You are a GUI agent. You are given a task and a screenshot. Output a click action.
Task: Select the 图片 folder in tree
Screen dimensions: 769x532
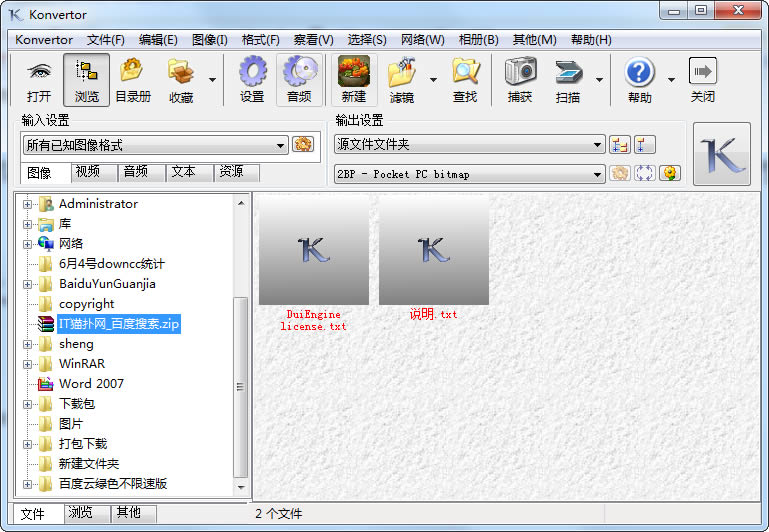click(71, 424)
